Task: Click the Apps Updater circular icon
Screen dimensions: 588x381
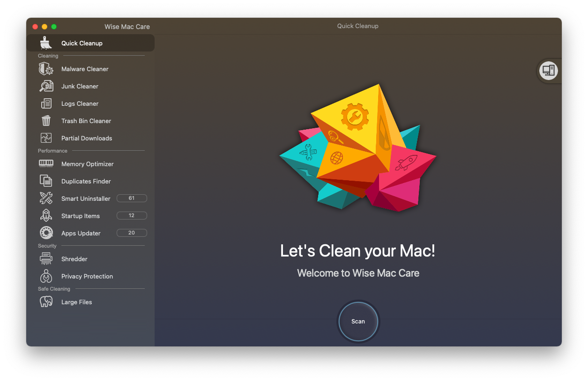Action: tap(46, 233)
